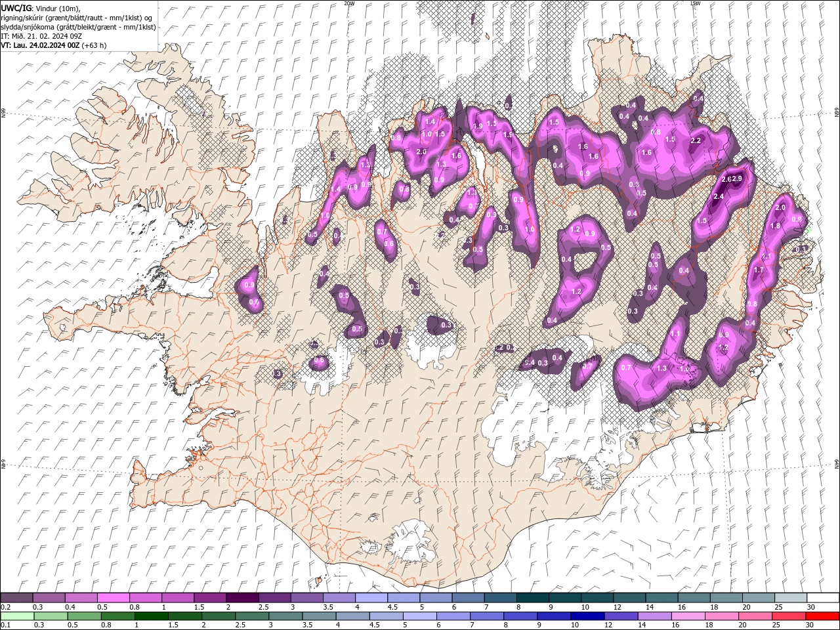
Task: Click the darkest purple 2 snow legend swatch
Action: point(242,598)
